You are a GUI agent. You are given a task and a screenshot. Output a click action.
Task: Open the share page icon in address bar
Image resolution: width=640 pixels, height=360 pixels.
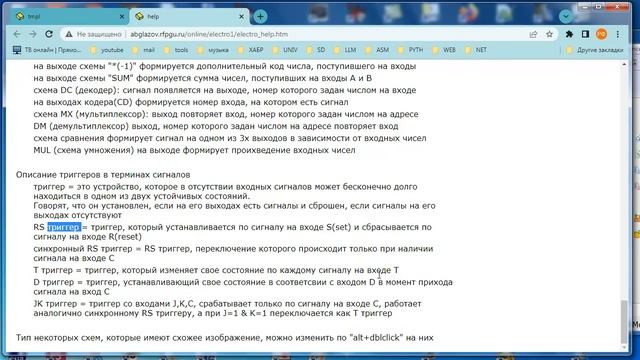(533, 34)
